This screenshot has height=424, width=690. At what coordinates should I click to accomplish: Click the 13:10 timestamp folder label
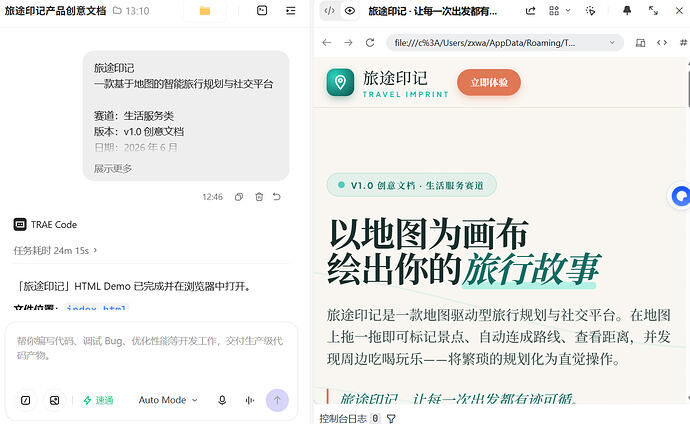point(131,11)
